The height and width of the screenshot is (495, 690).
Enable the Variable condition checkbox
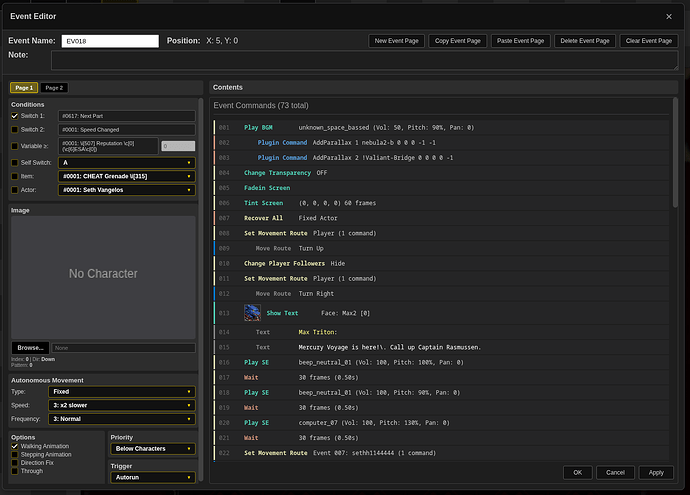(x=15, y=146)
